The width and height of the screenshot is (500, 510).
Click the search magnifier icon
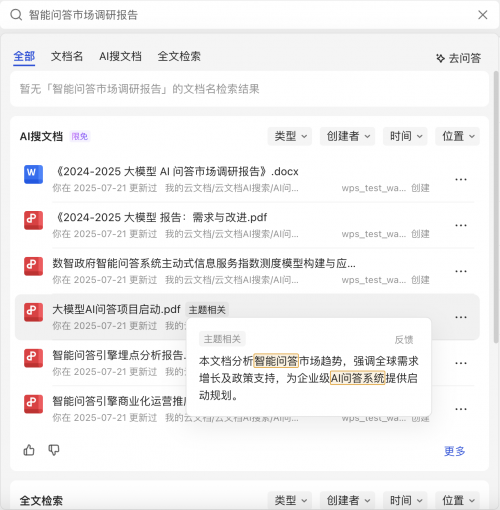(16, 15)
